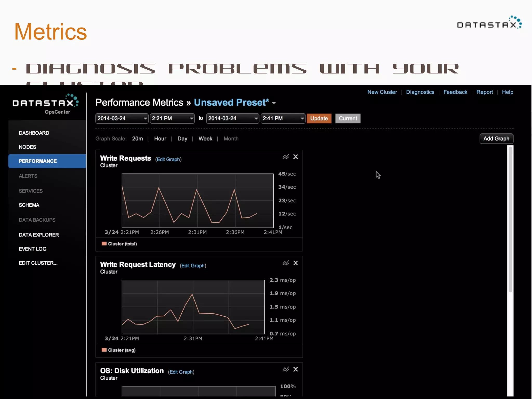
Task: Click the '2:26PM' time axis label
Action: (159, 232)
